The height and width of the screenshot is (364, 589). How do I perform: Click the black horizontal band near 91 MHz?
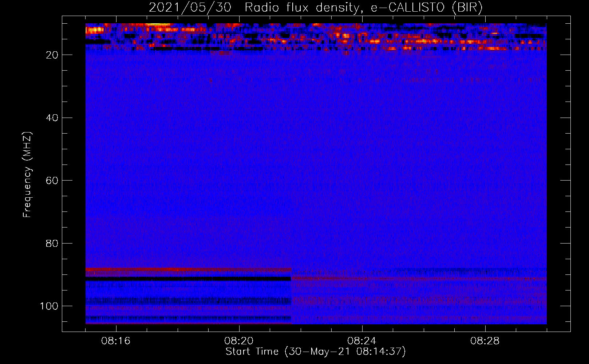point(188,278)
